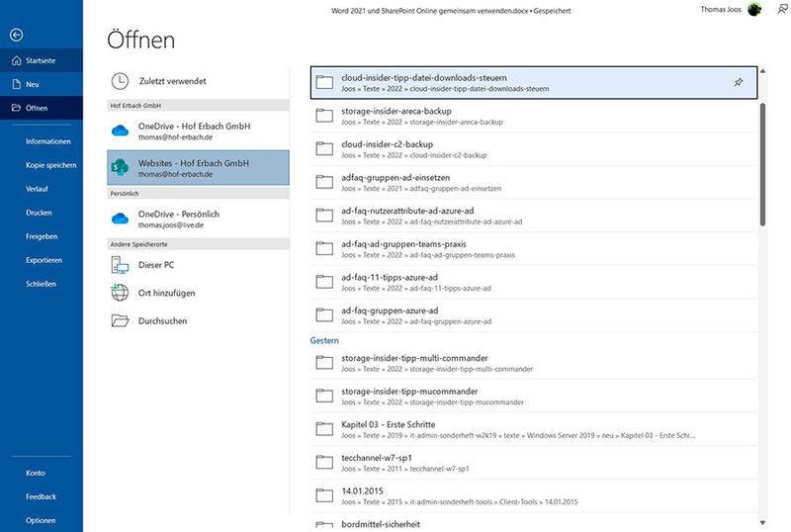Open folder cloud-insider-c2-backup by name
Viewport: 791px width, 532px height.
point(388,144)
